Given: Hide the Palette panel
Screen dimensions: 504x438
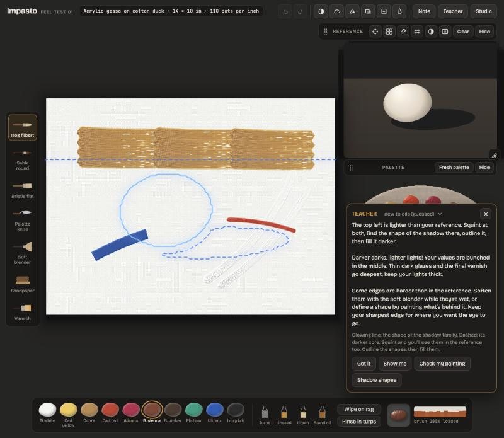Looking at the screenshot, I should [484, 168].
